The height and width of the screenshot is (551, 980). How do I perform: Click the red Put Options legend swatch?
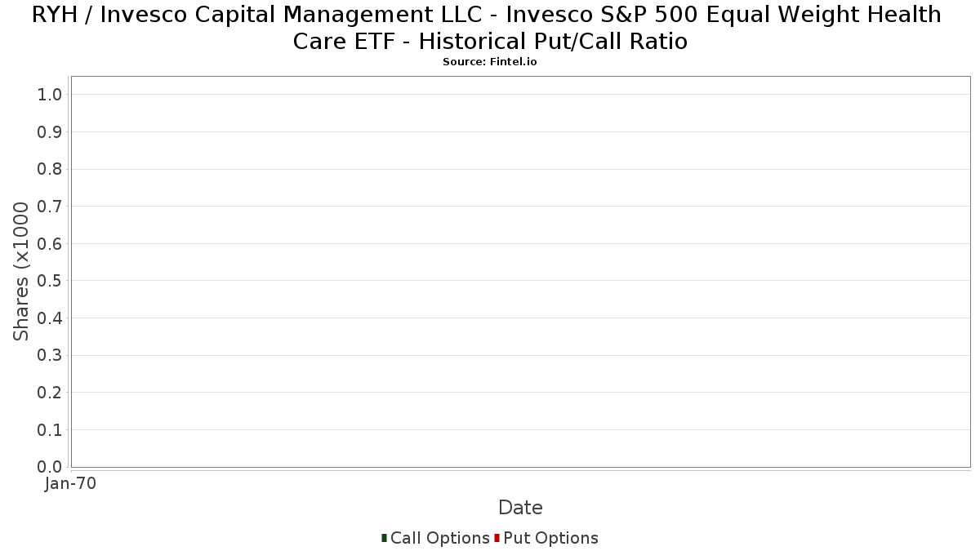(x=497, y=538)
